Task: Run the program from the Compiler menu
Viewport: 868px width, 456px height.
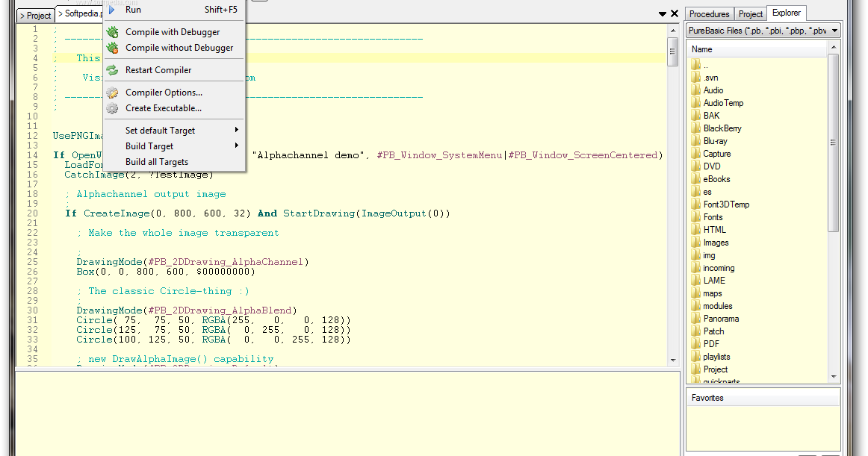Action: point(174,10)
